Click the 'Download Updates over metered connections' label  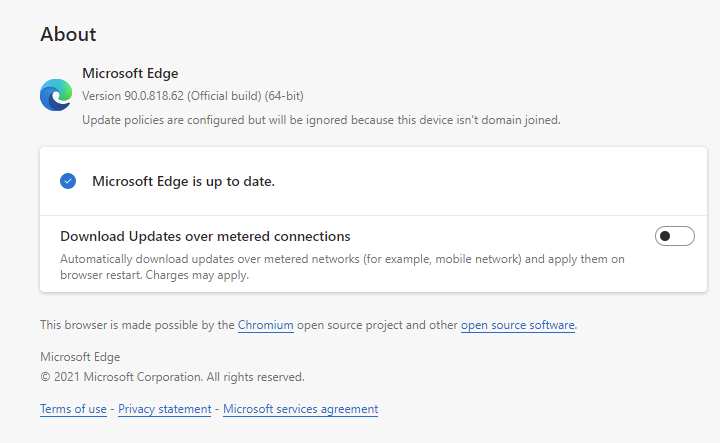(205, 237)
